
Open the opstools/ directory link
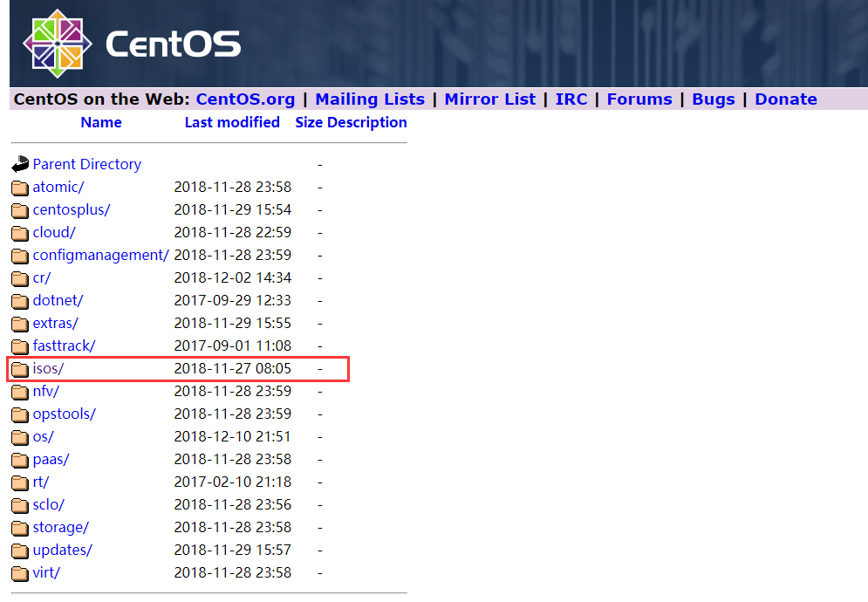tap(65, 414)
